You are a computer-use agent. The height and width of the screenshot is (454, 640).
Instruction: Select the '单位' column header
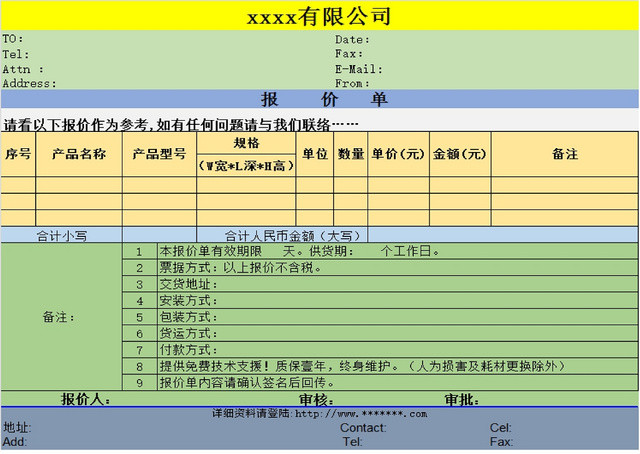(x=315, y=154)
